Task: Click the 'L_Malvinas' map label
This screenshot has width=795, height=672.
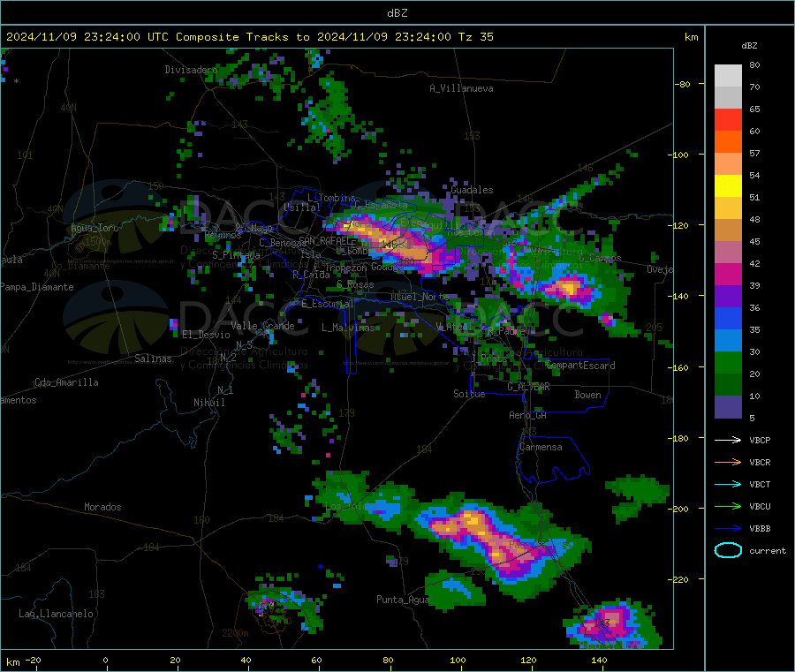Action: coord(348,328)
